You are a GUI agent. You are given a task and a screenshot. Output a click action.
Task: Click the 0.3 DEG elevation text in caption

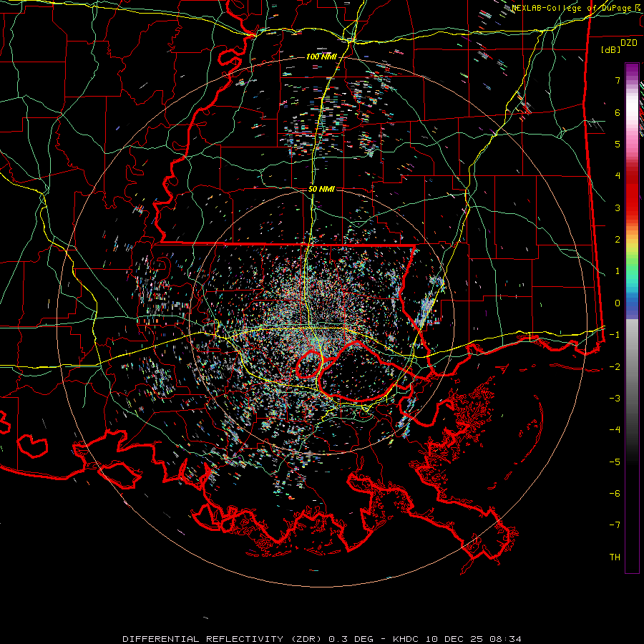[351, 639]
